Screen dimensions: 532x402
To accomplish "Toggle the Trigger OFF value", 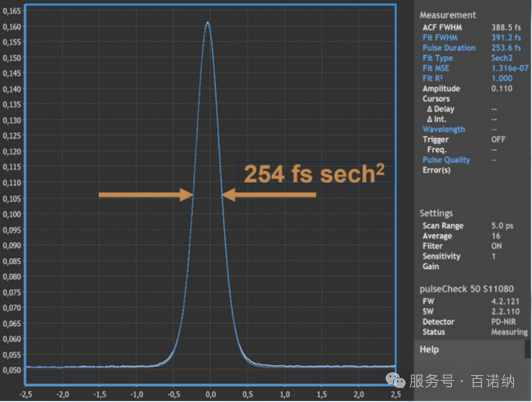I will tap(499, 140).
